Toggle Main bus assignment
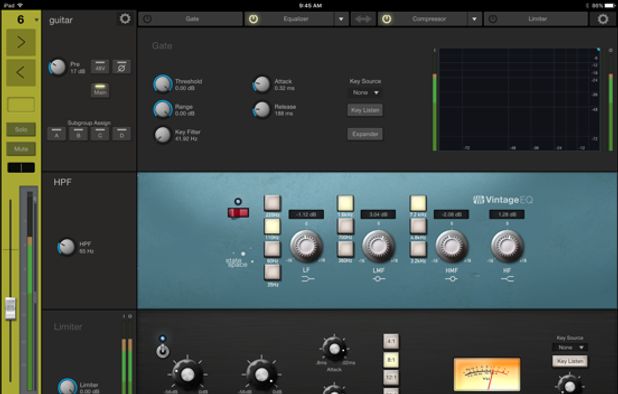This screenshot has height=394, width=618. click(x=100, y=90)
